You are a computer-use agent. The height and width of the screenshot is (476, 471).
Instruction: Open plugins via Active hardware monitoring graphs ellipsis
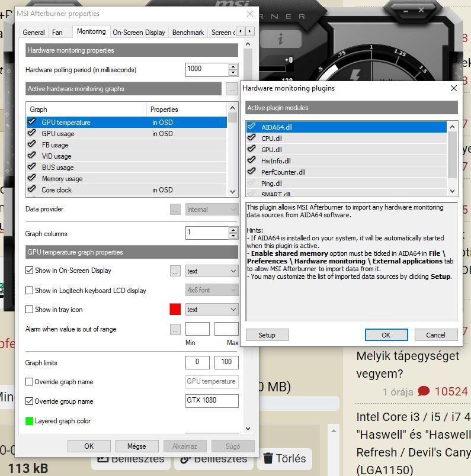point(232,89)
